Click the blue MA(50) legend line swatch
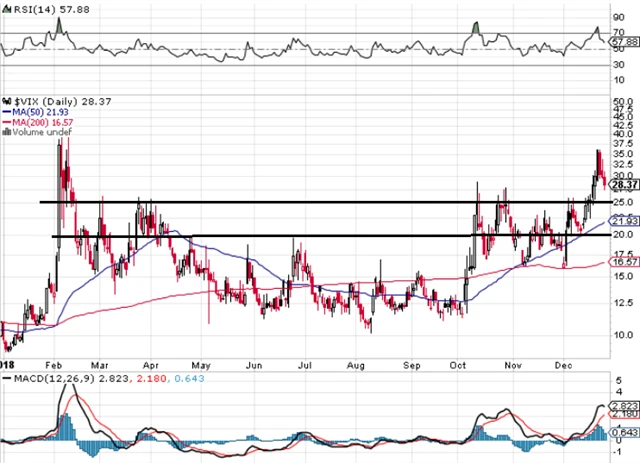 coord(5,111)
